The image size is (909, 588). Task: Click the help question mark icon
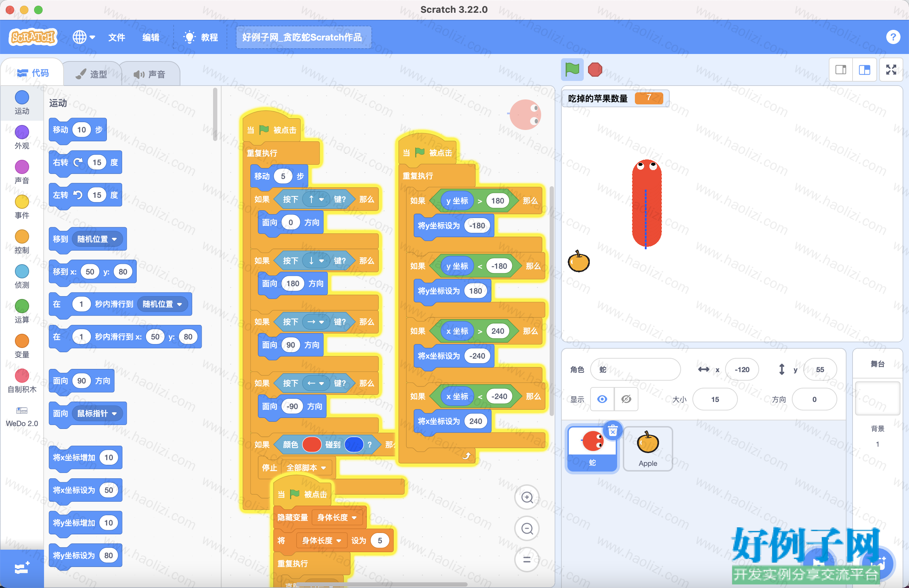[x=893, y=37]
